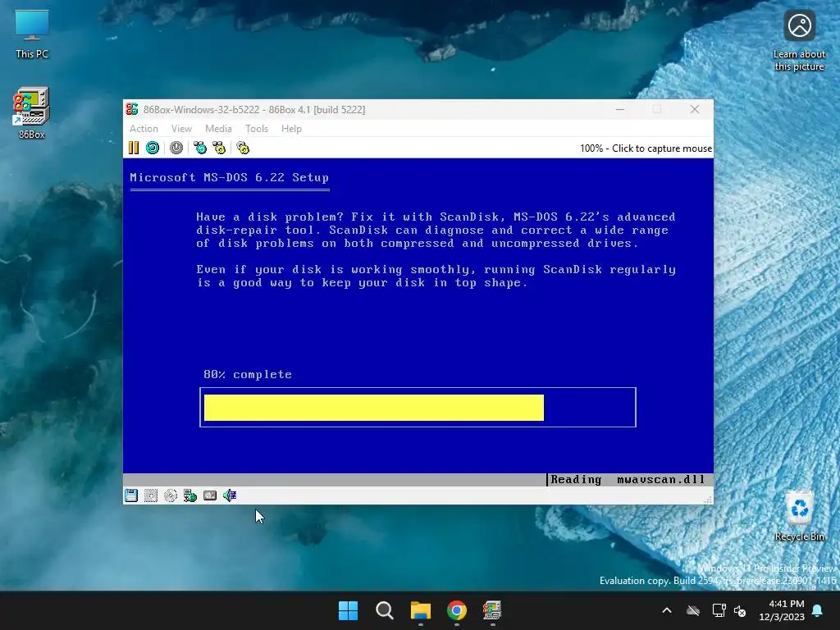Open the Action menu
The height and width of the screenshot is (630, 840).
click(144, 129)
